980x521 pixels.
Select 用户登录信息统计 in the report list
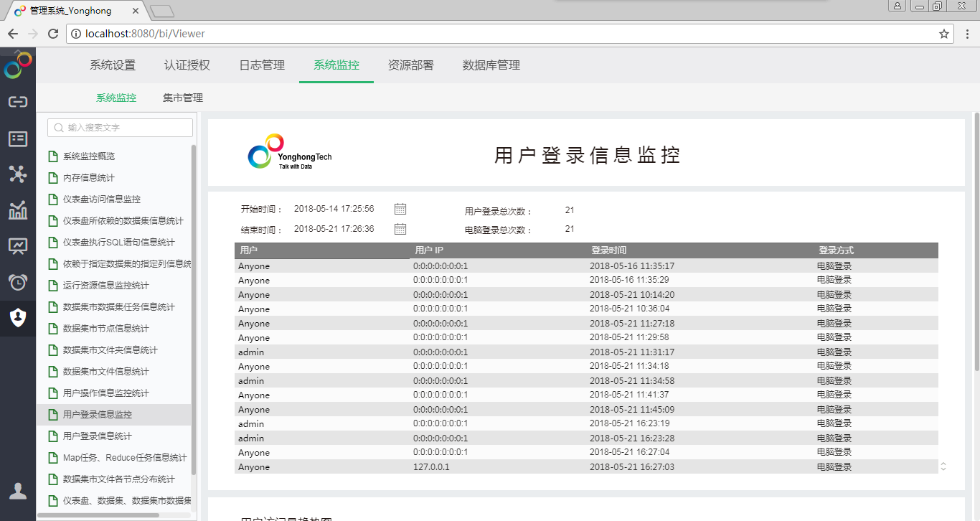(x=98, y=436)
